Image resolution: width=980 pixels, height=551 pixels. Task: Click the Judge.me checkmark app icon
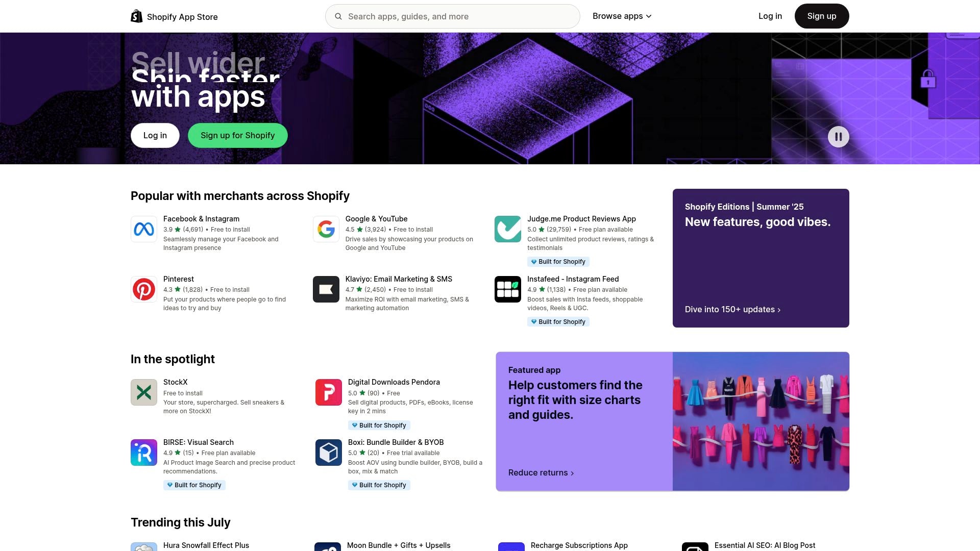click(508, 229)
